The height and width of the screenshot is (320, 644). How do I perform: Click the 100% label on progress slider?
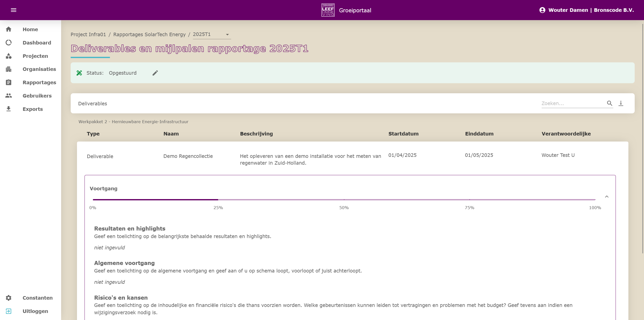(595, 208)
